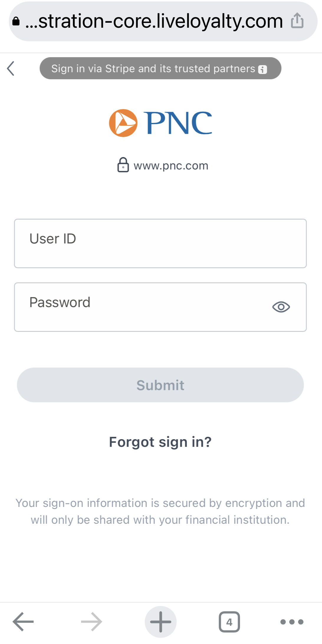The width and height of the screenshot is (322, 644).
Task: Tap the back chevron above the form
Action: point(11,69)
